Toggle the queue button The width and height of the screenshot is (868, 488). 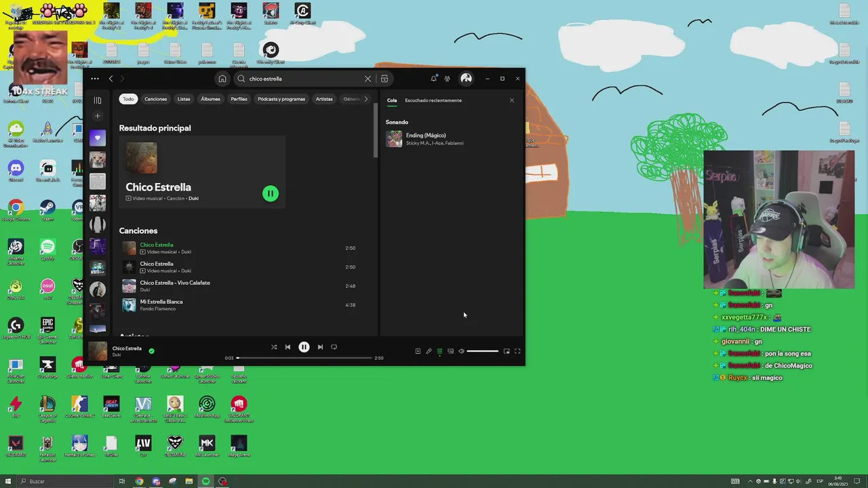[439, 351]
